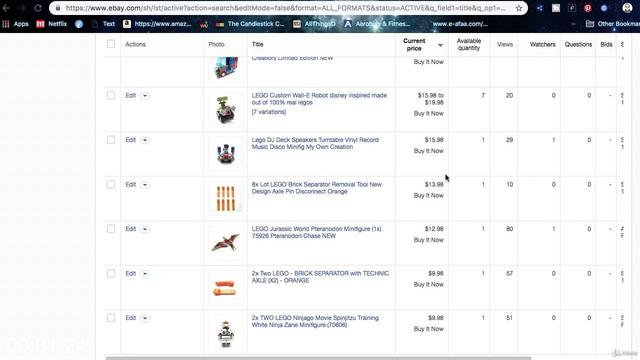
Task: Open the orange brick separators lot thumbnail
Action: [225, 198]
